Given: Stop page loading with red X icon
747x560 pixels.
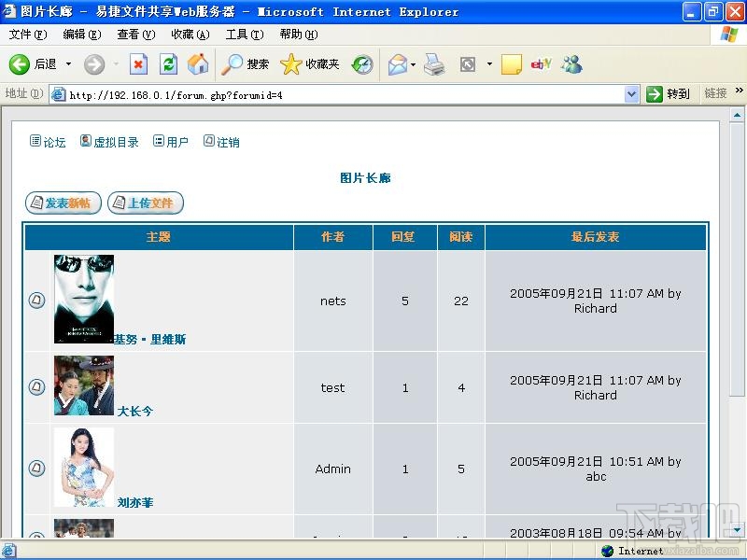Looking at the screenshot, I should [138, 64].
